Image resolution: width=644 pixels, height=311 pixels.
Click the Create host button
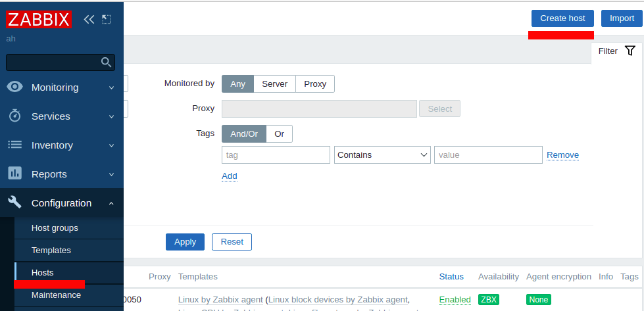[x=562, y=18]
